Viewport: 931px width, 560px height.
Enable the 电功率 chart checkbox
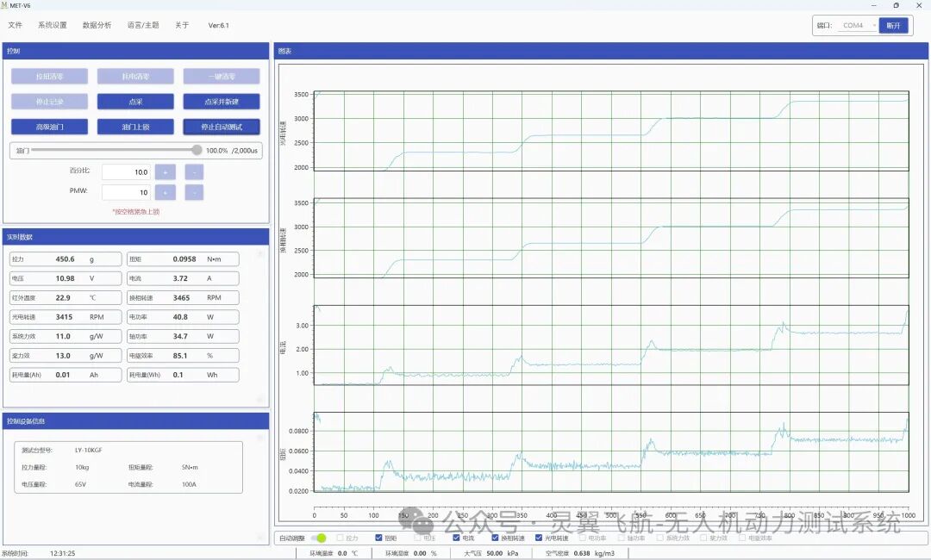point(583,538)
